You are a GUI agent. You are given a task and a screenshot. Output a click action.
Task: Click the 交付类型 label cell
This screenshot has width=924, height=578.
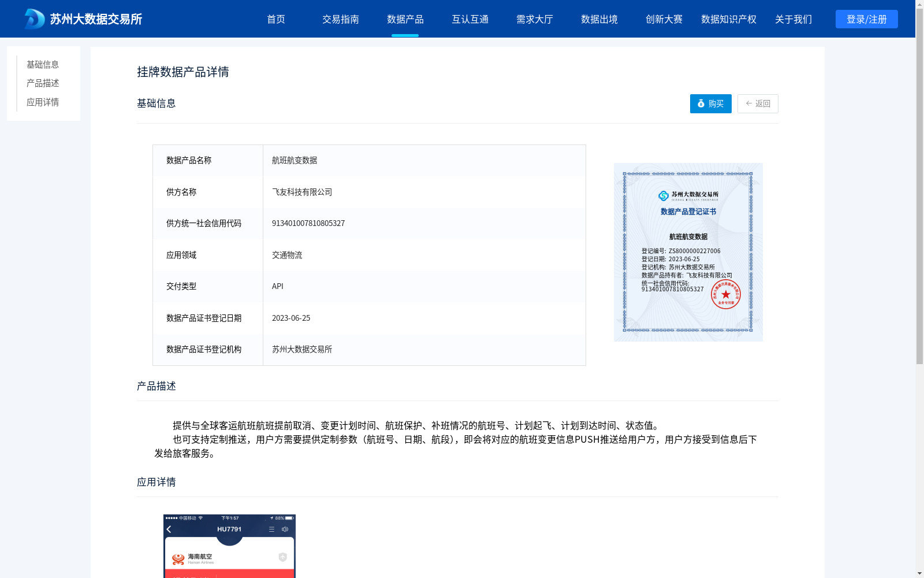(x=208, y=287)
